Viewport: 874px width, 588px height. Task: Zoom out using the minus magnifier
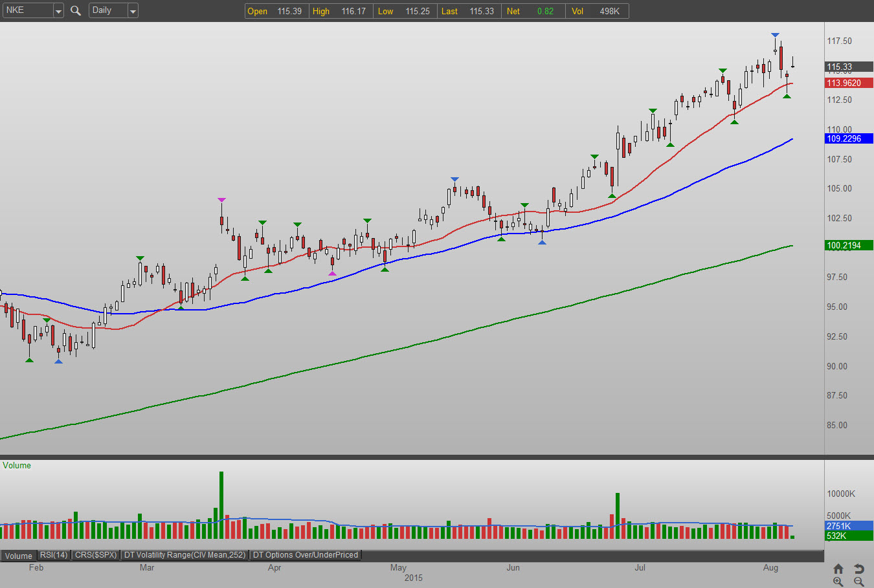pos(859,582)
